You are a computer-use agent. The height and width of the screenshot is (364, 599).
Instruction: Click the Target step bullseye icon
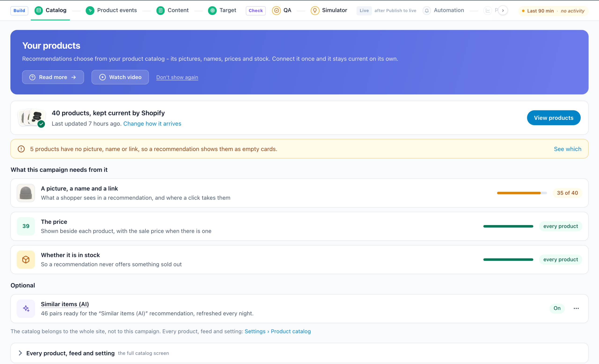tap(212, 11)
